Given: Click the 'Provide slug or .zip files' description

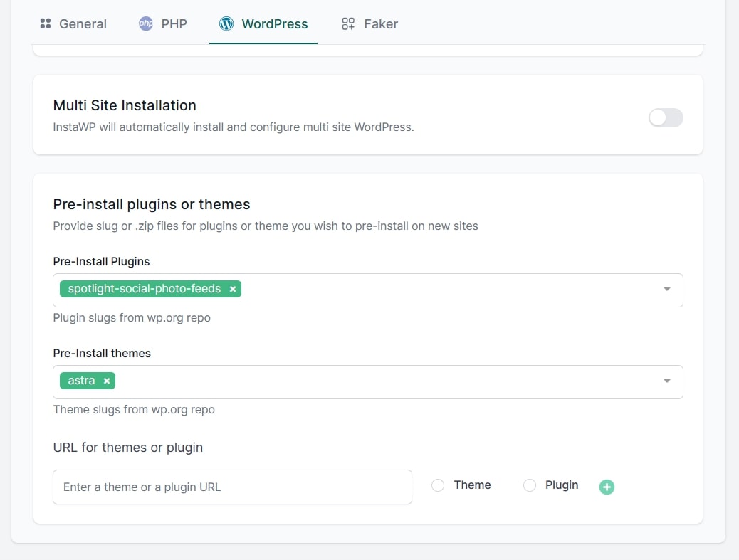Looking at the screenshot, I should [266, 226].
